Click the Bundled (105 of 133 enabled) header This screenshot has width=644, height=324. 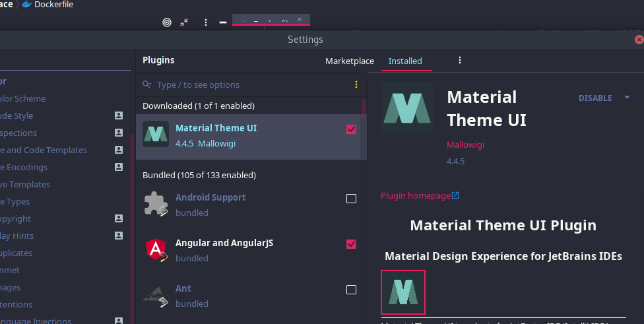coord(199,176)
